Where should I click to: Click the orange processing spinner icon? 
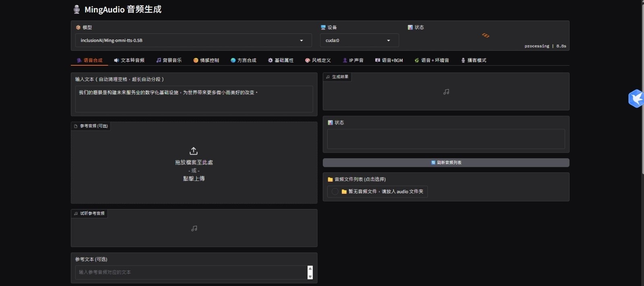[485, 35]
